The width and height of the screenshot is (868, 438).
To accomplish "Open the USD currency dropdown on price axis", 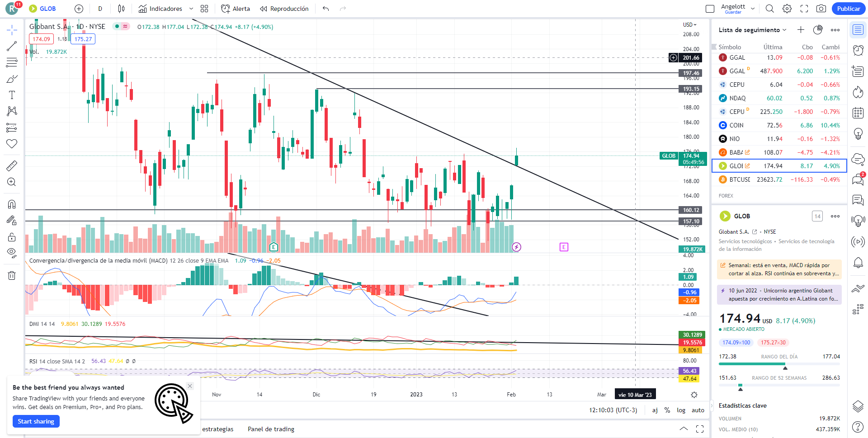I will [689, 24].
